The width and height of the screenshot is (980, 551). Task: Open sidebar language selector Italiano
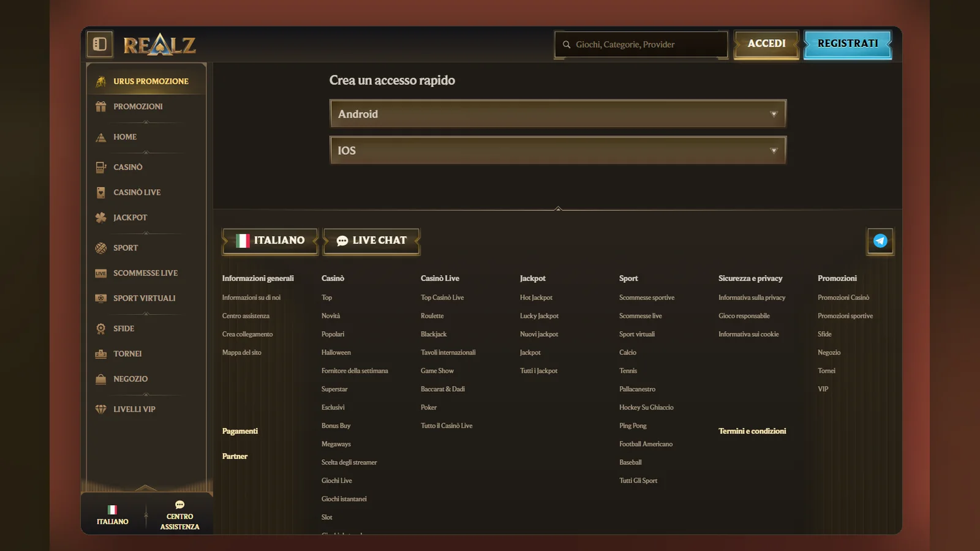pos(113,515)
